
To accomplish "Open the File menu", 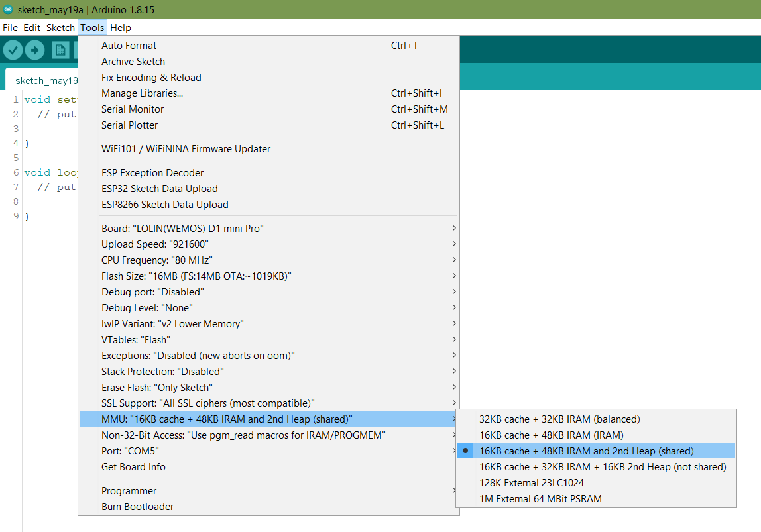I will pos(10,27).
